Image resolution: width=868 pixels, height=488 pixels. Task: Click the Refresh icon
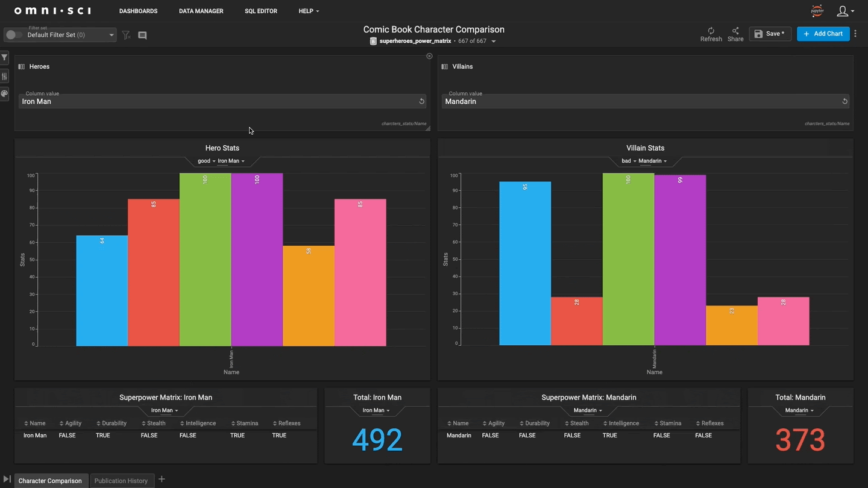point(711,31)
